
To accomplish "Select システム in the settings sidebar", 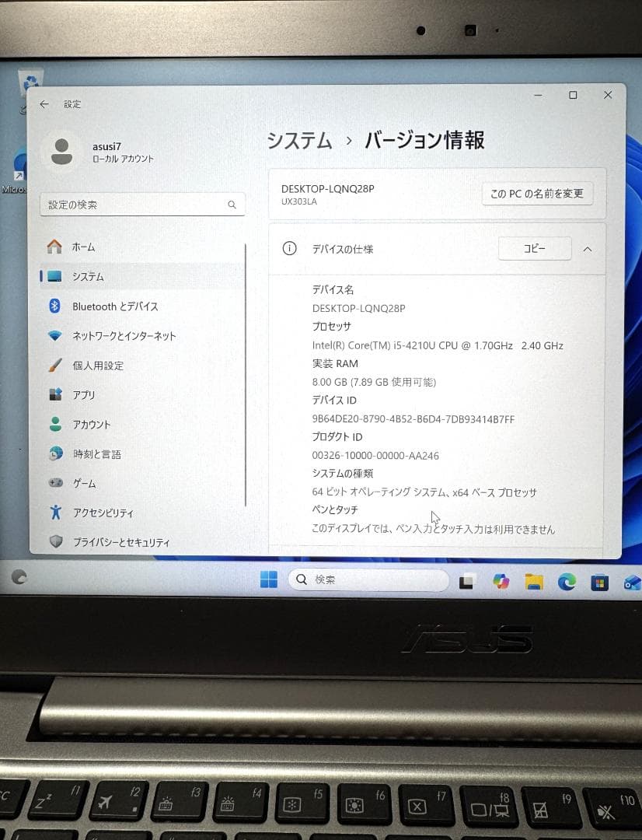I will point(90,276).
